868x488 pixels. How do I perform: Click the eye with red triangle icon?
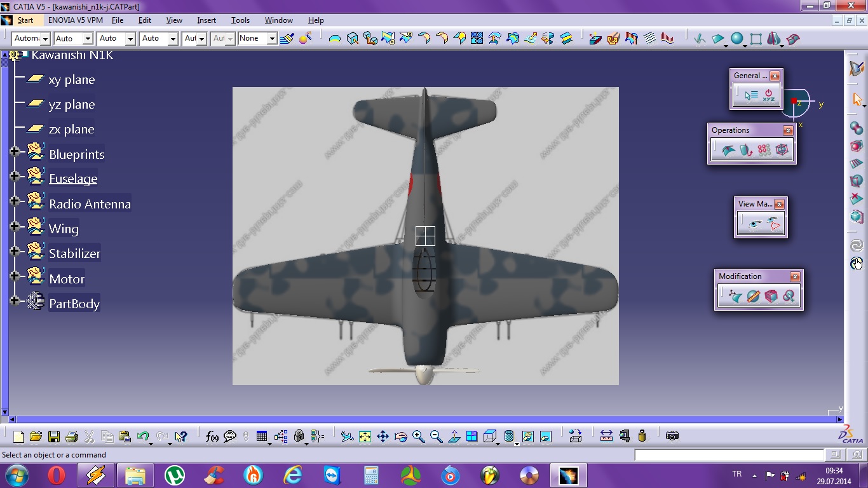point(773,224)
